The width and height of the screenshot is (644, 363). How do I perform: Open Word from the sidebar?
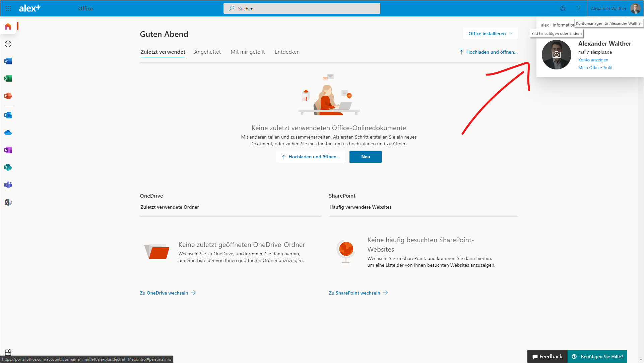pyautogui.click(x=8, y=61)
